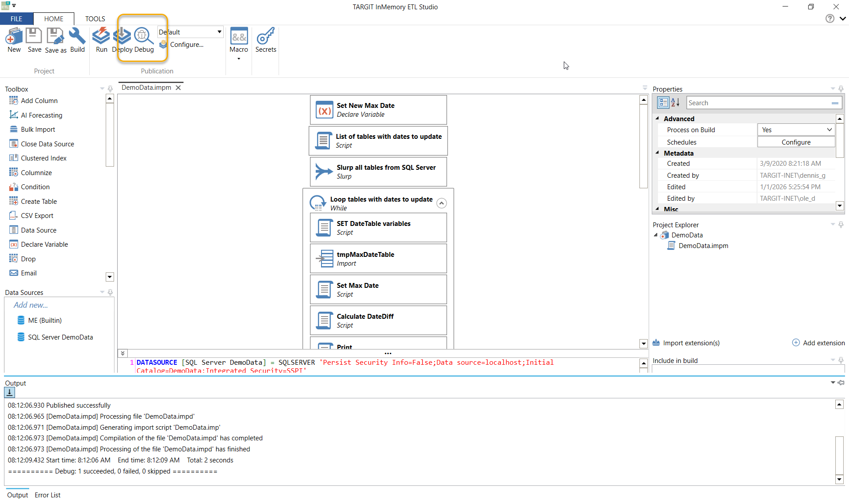The height and width of the screenshot is (504, 849).
Task: Open the Secrets manager
Action: click(266, 40)
